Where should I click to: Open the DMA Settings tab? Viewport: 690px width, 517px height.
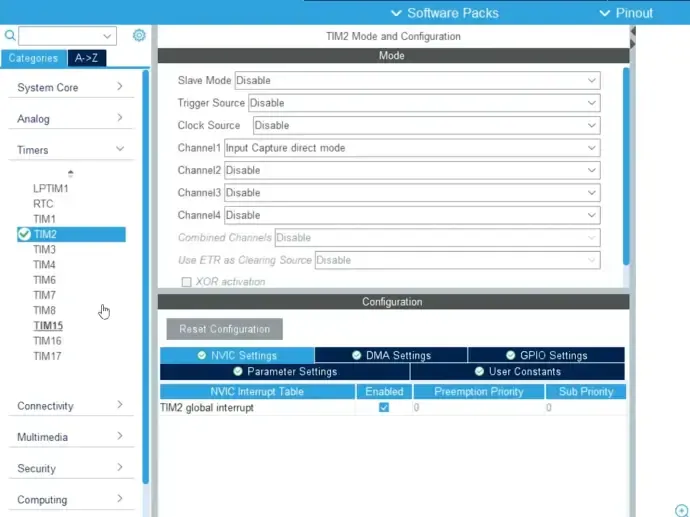(x=391, y=355)
